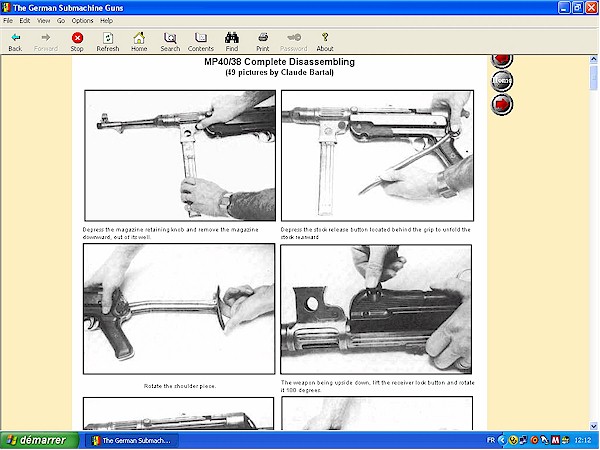The height and width of the screenshot is (450, 600).
Task: Click the 'Rotate the shoulder piece.' caption
Action: pyautogui.click(x=180, y=386)
